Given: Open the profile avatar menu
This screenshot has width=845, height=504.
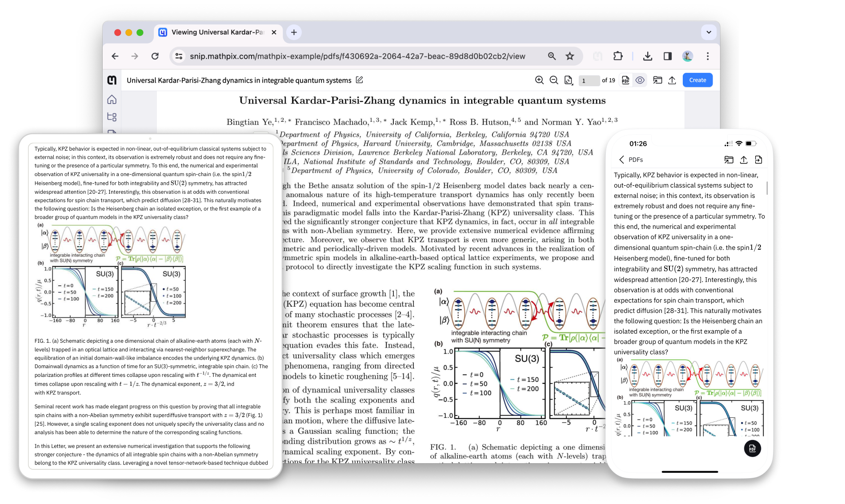Looking at the screenshot, I should coord(688,56).
